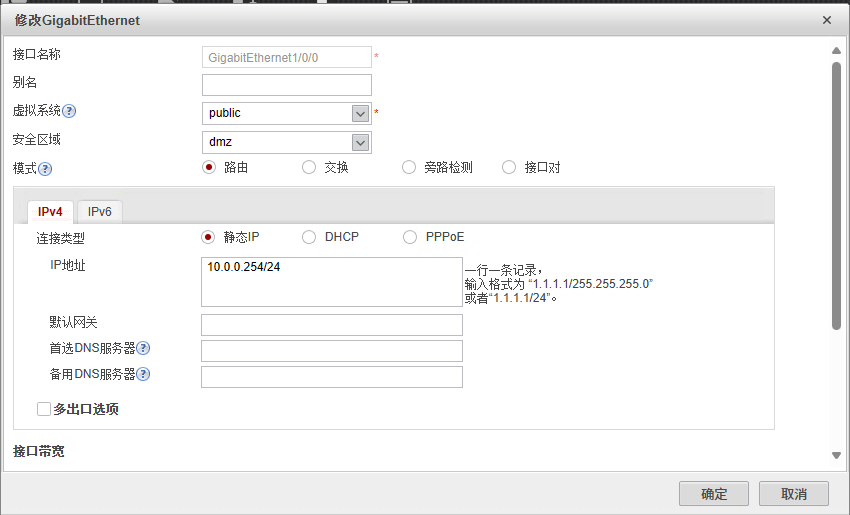This screenshot has width=850, height=515.
Task: Click the 连接类型 label
Action: click(60, 238)
